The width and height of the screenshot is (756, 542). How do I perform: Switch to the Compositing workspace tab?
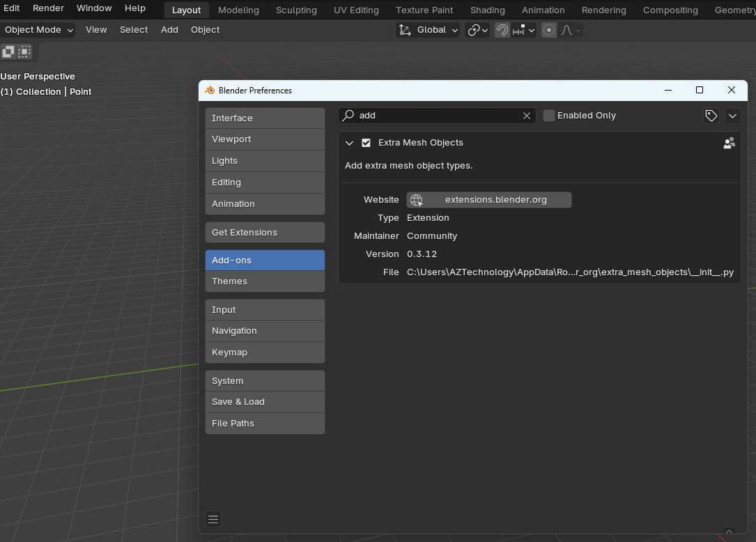pos(670,10)
